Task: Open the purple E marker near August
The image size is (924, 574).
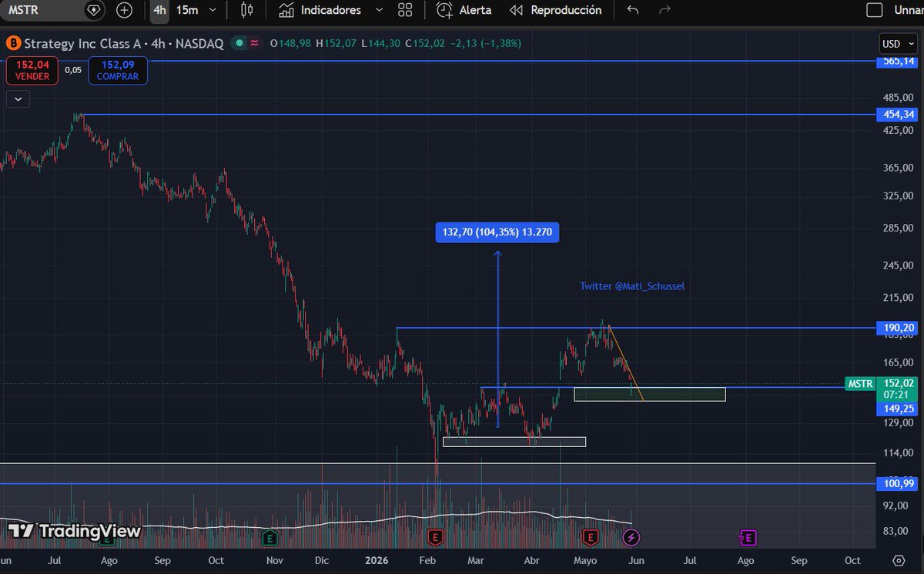Action: pyautogui.click(x=748, y=537)
